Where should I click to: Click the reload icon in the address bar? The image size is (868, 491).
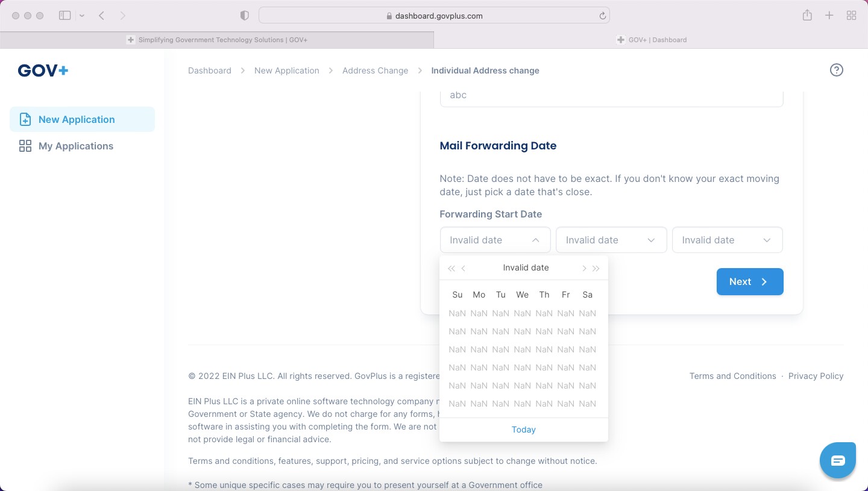602,15
